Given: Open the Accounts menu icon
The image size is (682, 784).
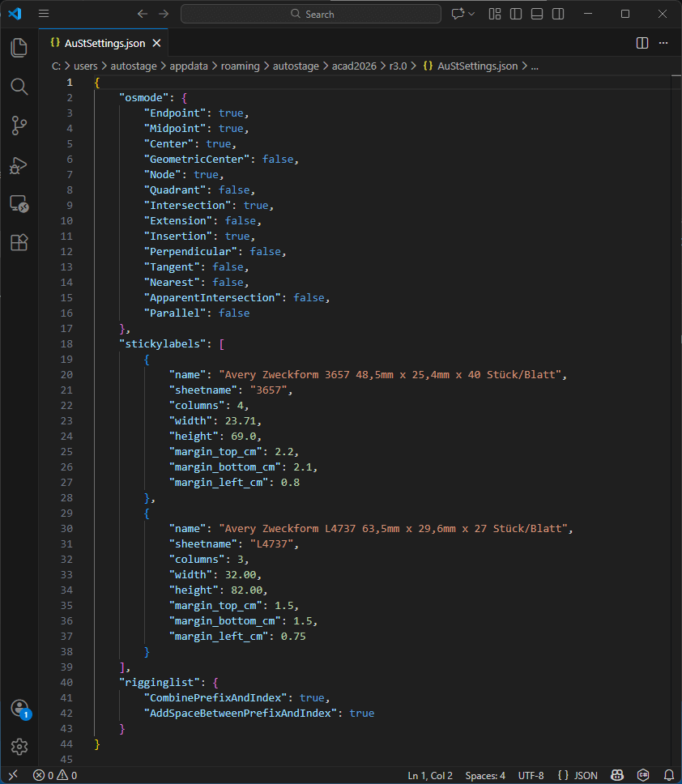Looking at the screenshot, I should [19, 709].
